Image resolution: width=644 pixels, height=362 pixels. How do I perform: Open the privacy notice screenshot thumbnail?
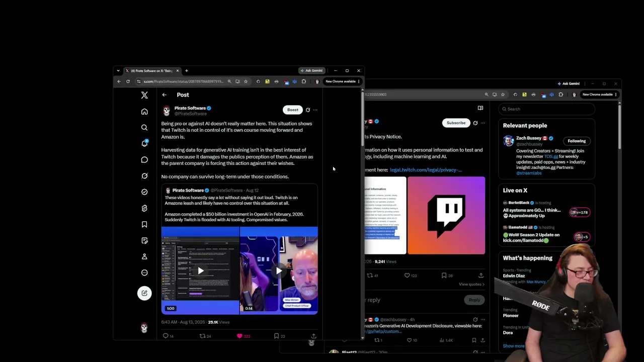click(x=385, y=215)
